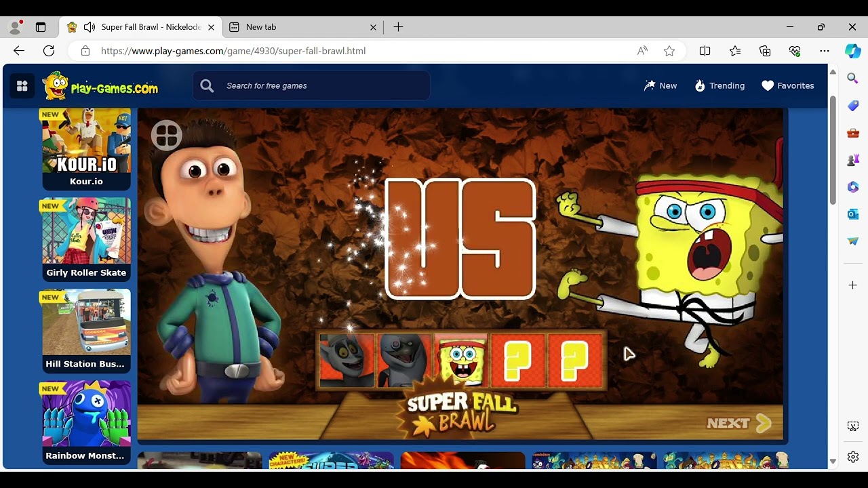This screenshot has width=868, height=488.
Task: Go back using the back arrow
Action: [x=19, y=51]
